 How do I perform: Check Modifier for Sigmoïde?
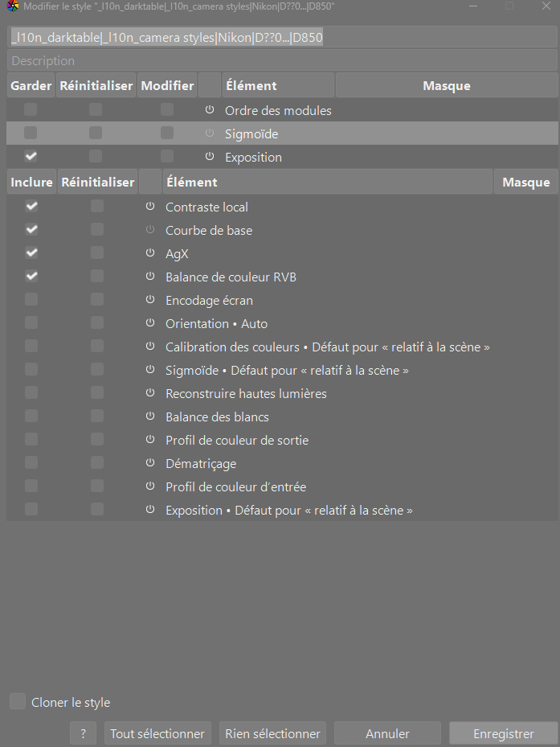click(167, 133)
